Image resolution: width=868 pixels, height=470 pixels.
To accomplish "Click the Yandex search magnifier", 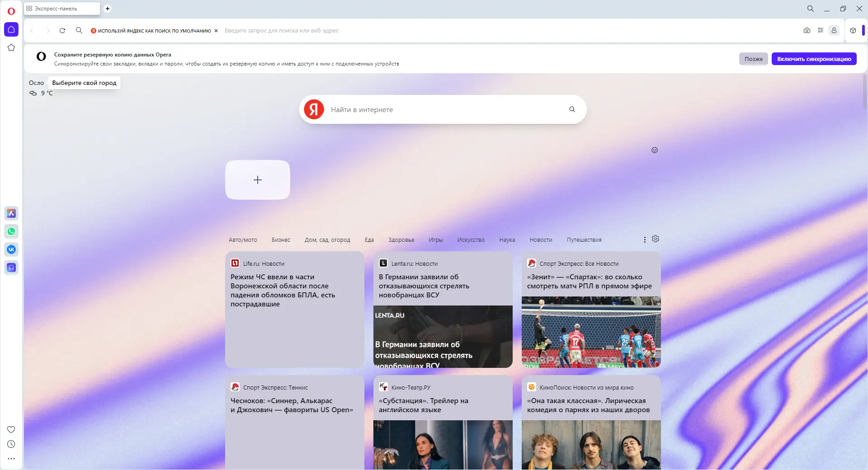I will click(571, 109).
